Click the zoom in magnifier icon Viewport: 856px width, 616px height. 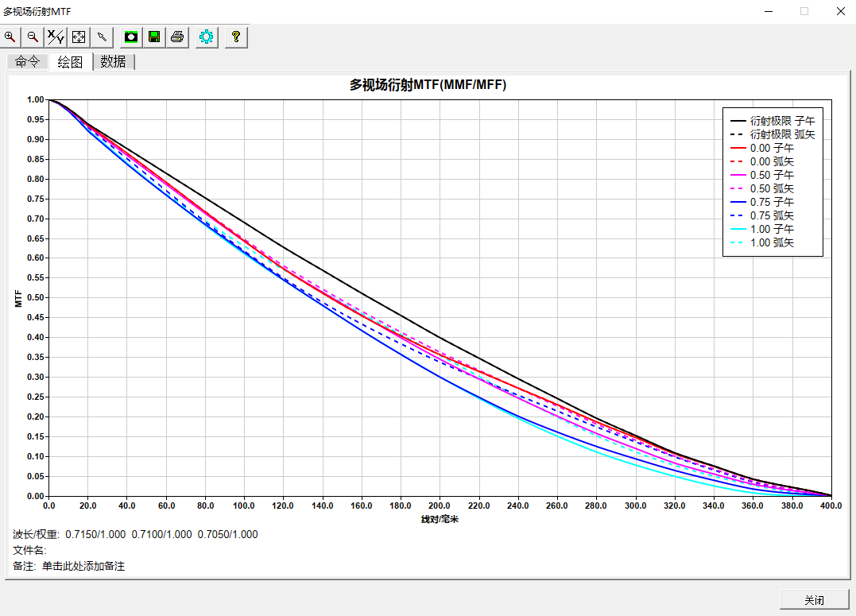click(10, 37)
